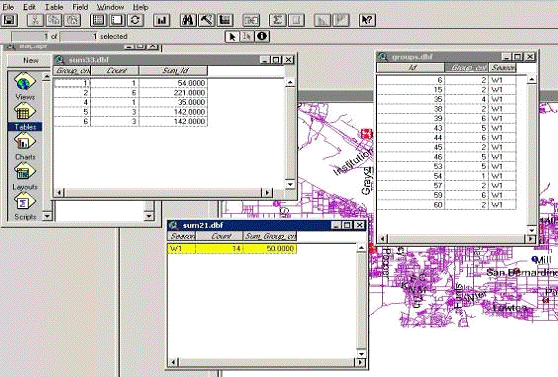Click the Count column header in sum33.dbf
This screenshot has width=558, height=377.
point(115,70)
